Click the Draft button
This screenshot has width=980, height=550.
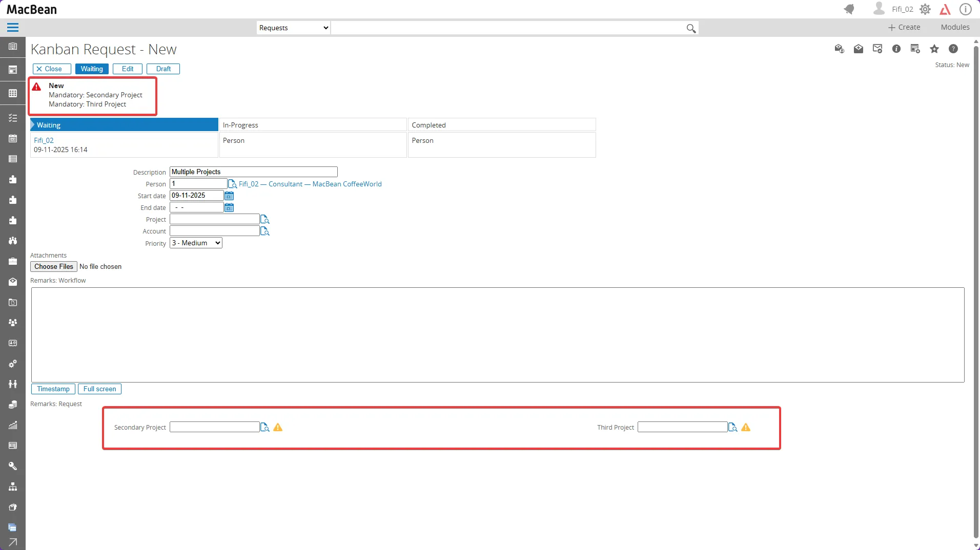163,69
